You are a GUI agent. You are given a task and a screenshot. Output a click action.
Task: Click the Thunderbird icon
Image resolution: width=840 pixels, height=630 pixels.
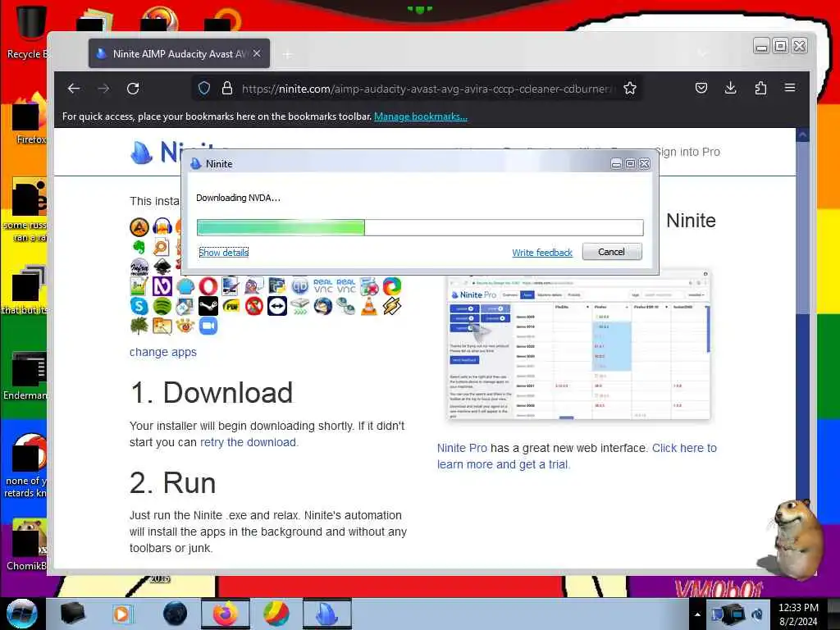point(323,306)
